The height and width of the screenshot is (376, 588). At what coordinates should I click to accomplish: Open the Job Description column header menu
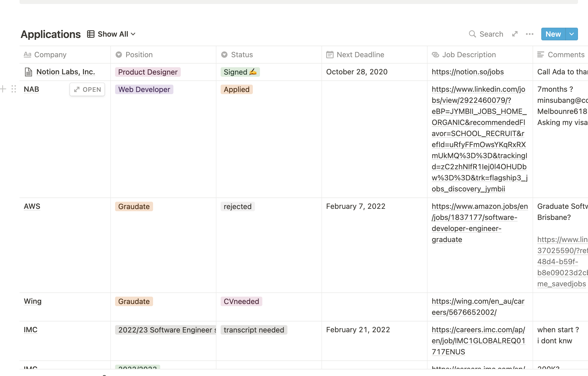click(x=480, y=55)
